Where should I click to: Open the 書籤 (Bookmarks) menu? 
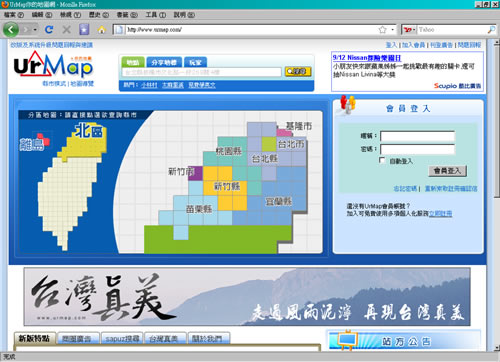coord(127,15)
